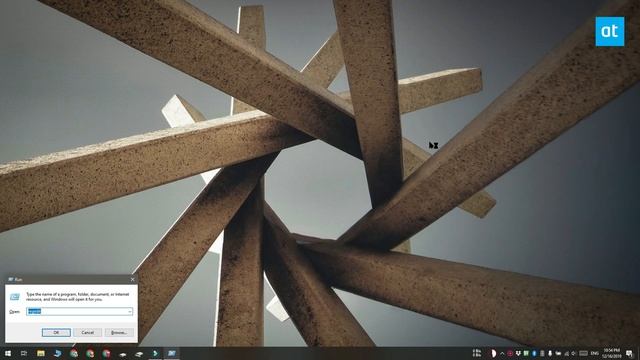Screen dimensions: 640x360
Task: Click the ENG language indicator
Action: (x=595, y=353)
